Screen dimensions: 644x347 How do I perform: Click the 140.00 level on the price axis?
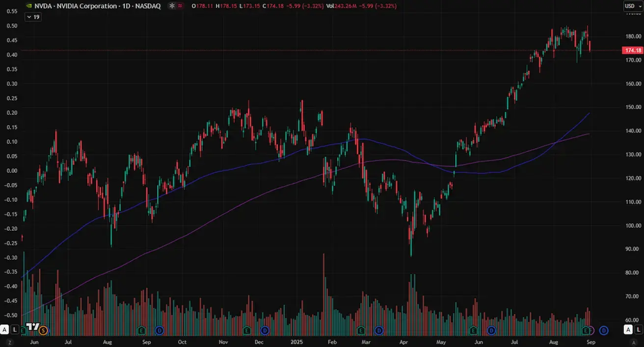coord(633,131)
